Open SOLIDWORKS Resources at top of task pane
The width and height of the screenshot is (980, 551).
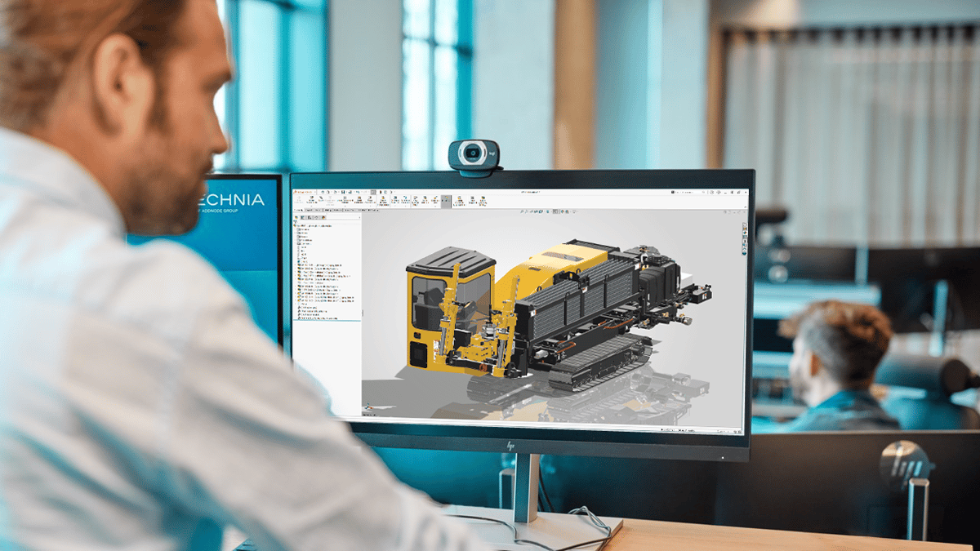pyautogui.click(x=745, y=224)
